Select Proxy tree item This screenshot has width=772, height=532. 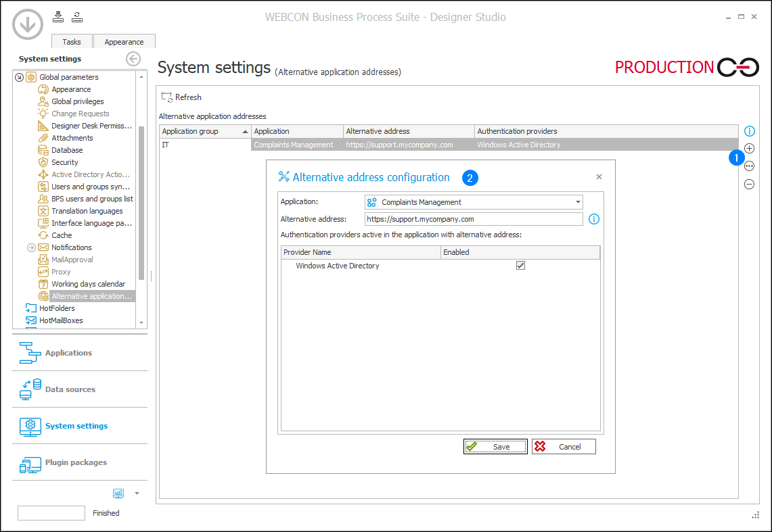pyautogui.click(x=61, y=272)
